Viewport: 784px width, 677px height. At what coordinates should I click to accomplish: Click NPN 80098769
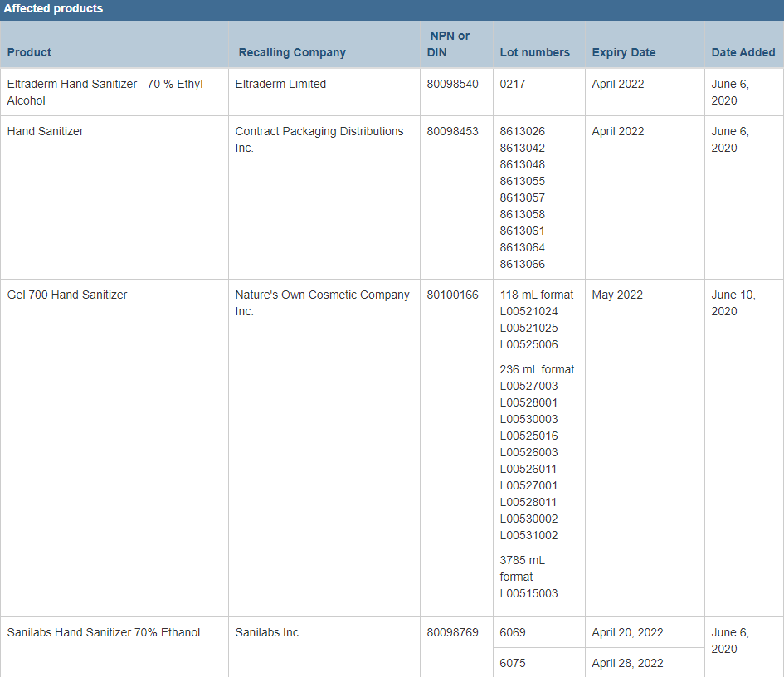tap(452, 632)
